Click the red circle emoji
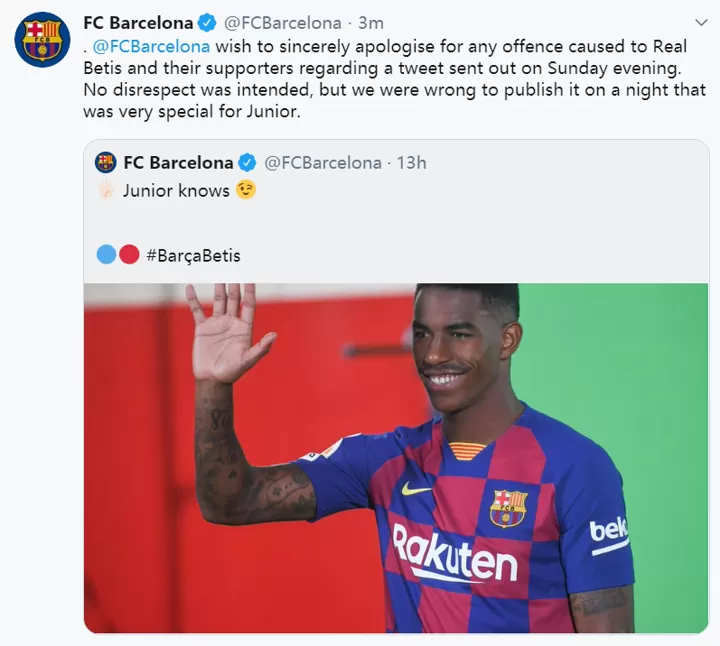The width and height of the screenshot is (720, 646). point(129,255)
